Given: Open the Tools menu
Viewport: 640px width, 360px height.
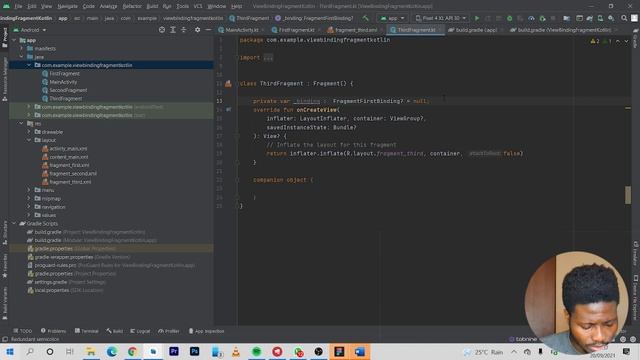Looking at the screenshot, I should pyautogui.click(x=182, y=6).
